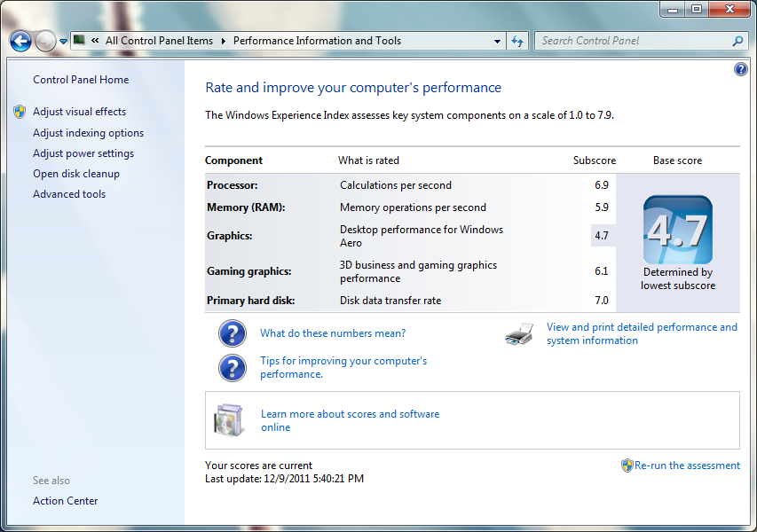Click the address bar Control Panel icon
Screen dimensions: 757x532
coord(80,41)
